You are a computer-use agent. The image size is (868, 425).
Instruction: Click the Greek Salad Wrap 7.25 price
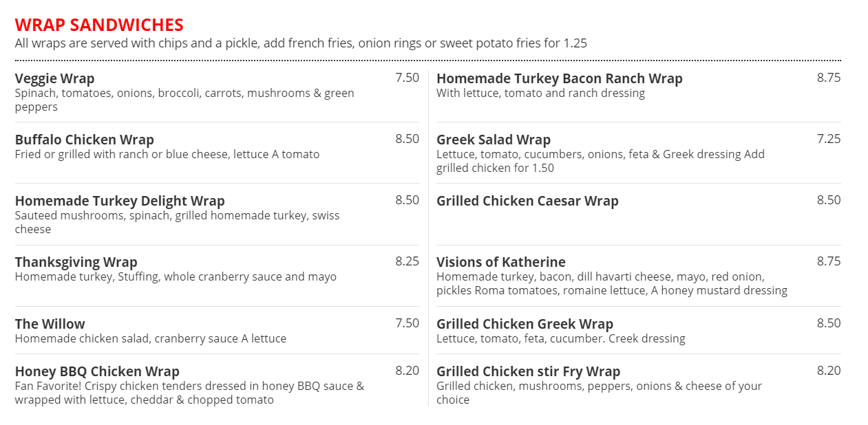point(828,139)
